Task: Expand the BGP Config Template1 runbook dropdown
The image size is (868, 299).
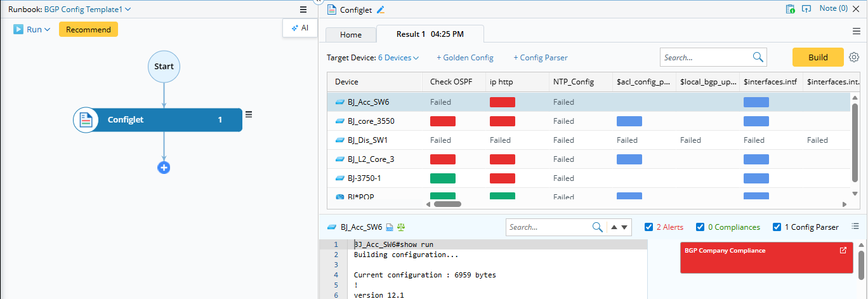Action: [88, 10]
